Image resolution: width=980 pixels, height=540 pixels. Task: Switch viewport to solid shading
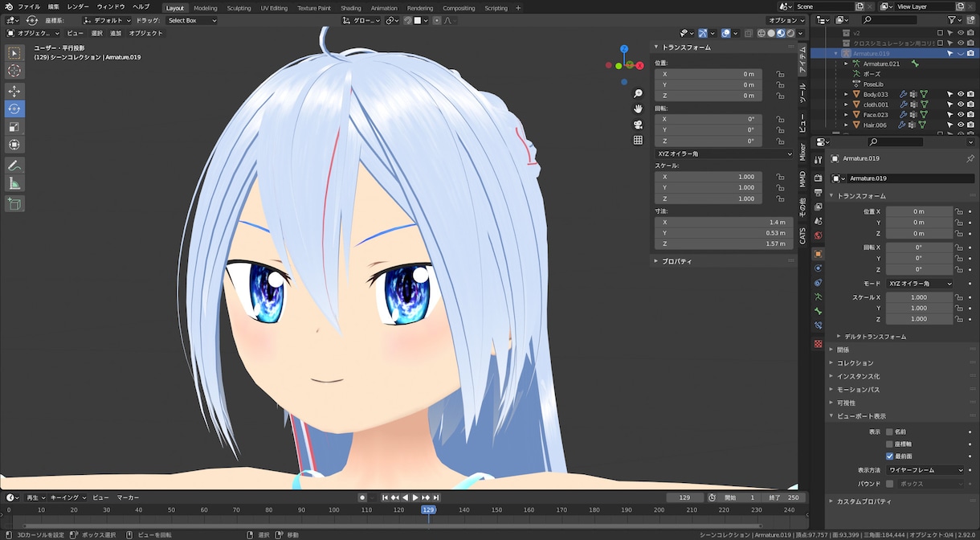point(771,33)
